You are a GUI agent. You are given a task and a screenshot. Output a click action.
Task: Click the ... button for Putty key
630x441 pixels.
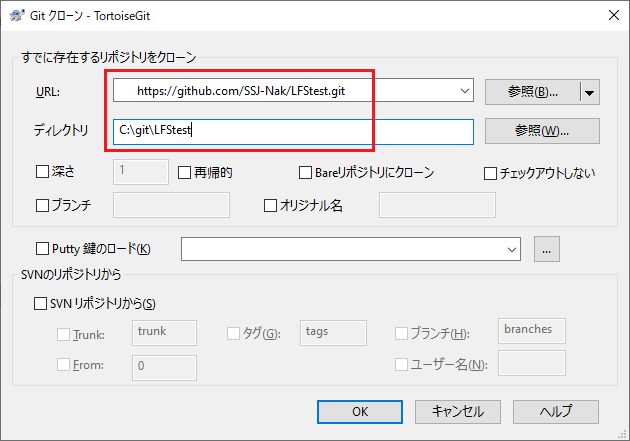point(546,249)
